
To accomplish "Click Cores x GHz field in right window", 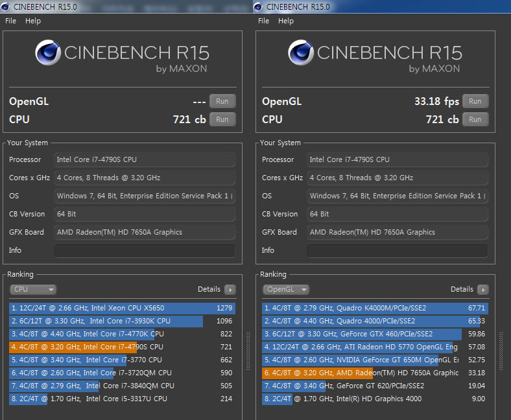I will point(398,178).
